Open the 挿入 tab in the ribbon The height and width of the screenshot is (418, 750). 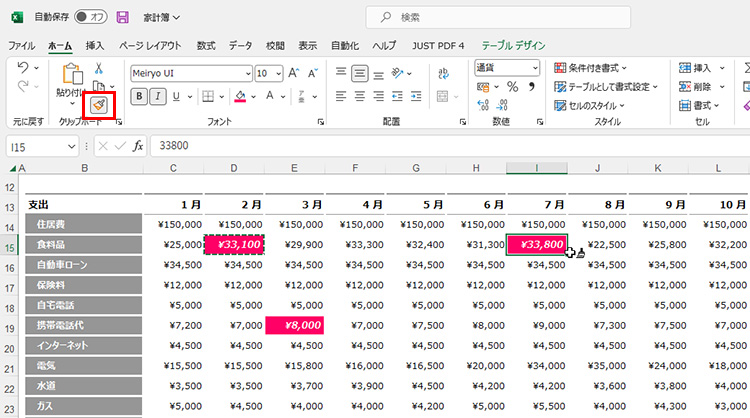tap(94, 45)
